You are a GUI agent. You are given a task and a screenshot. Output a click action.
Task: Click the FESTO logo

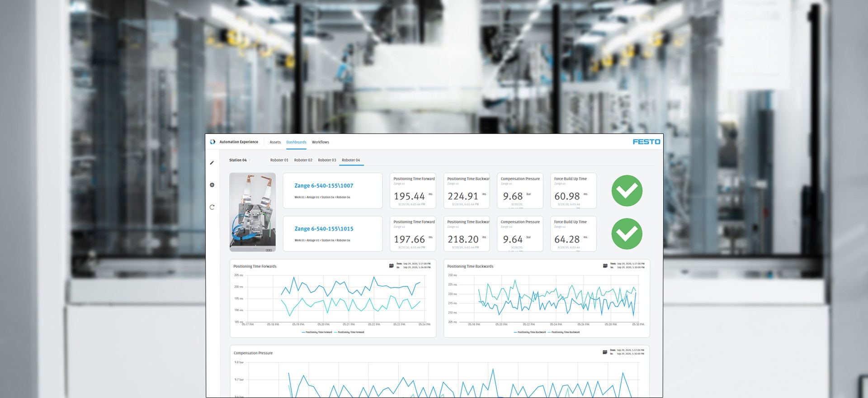pyautogui.click(x=646, y=142)
